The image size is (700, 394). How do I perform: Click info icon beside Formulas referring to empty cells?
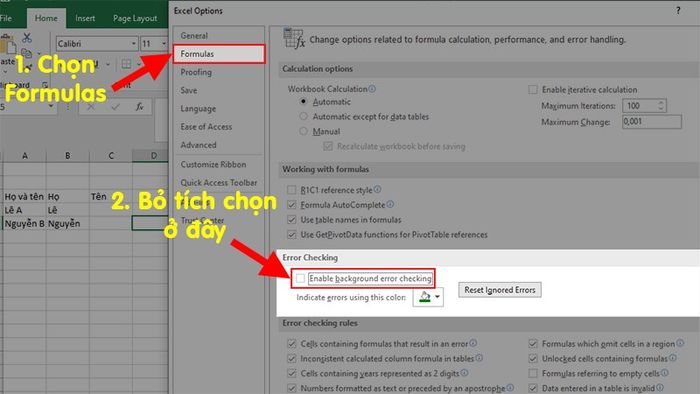coord(665,373)
